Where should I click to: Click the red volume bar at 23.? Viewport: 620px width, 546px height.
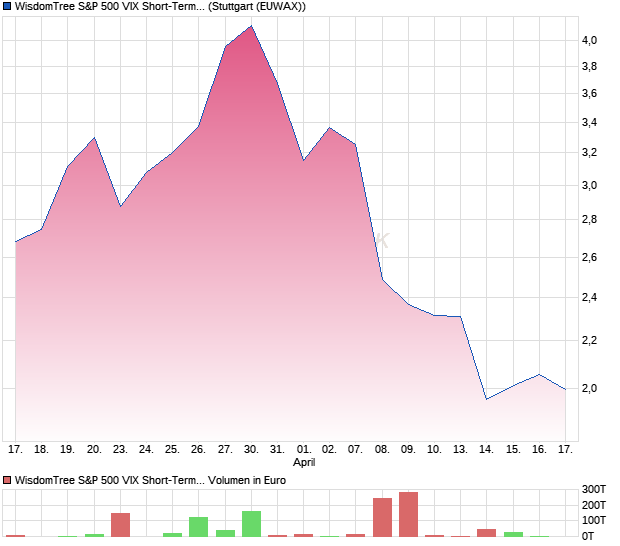121,525
